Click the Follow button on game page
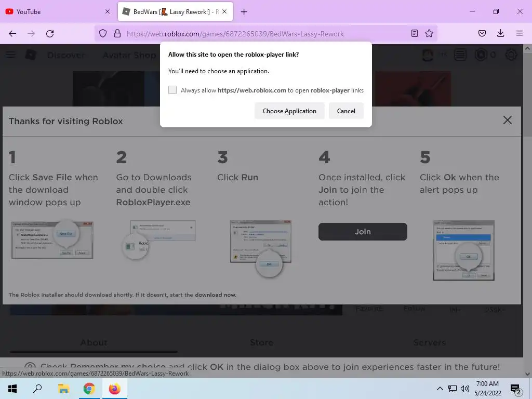The height and width of the screenshot is (399, 532). point(414,309)
